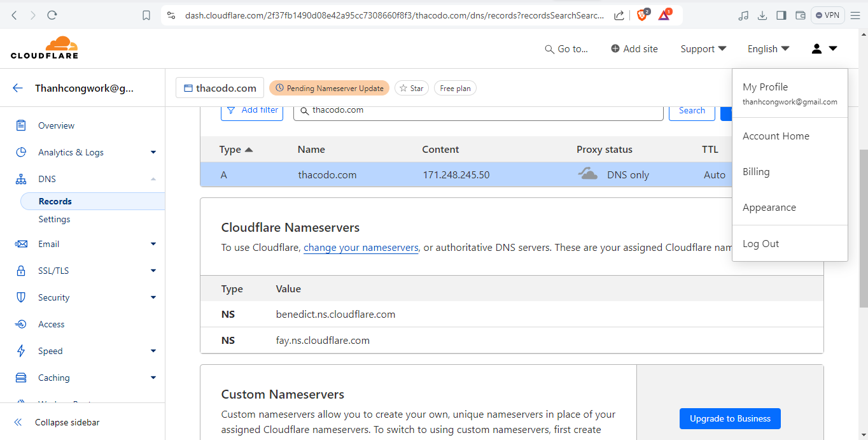868x440 pixels.
Task: Open the DNS Records sidebar item
Action: coord(93,201)
